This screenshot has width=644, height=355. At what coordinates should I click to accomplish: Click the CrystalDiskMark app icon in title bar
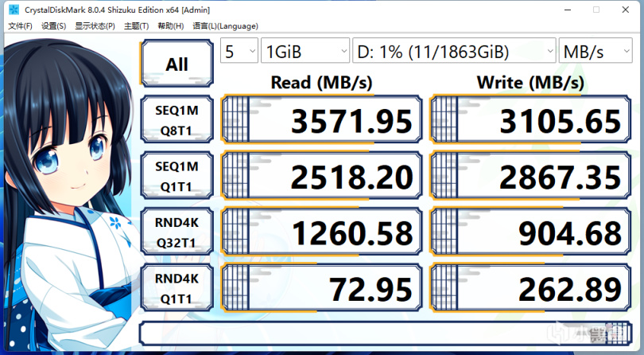click(14, 10)
